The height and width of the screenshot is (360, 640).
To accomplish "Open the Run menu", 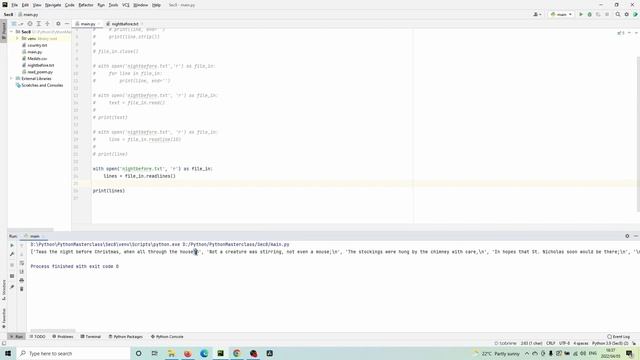I will [x=101, y=5].
